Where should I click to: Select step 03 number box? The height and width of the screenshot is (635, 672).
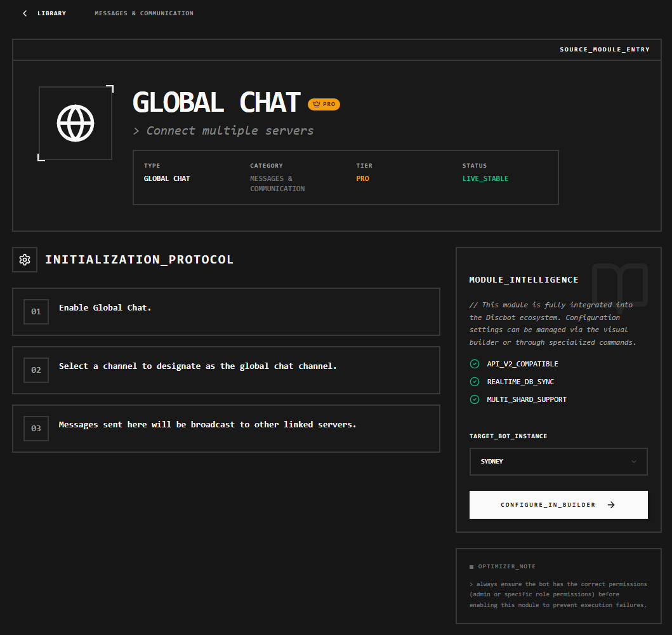tap(36, 429)
